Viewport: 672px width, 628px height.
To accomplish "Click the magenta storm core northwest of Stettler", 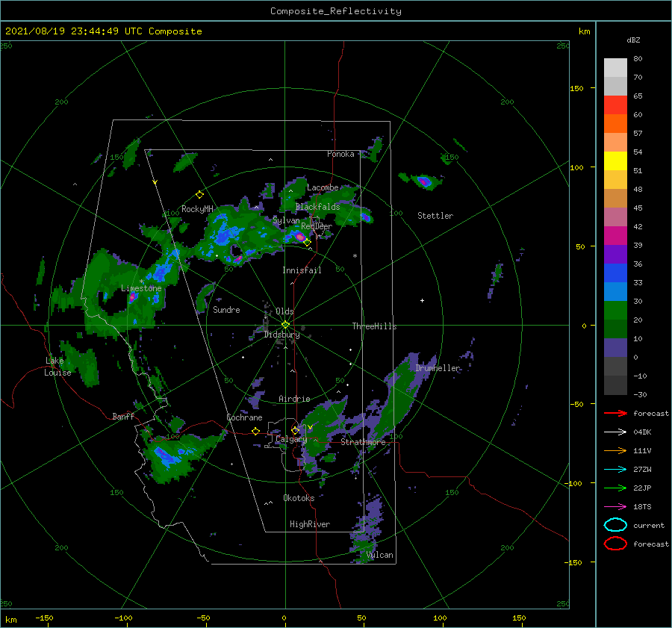I will [423, 181].
